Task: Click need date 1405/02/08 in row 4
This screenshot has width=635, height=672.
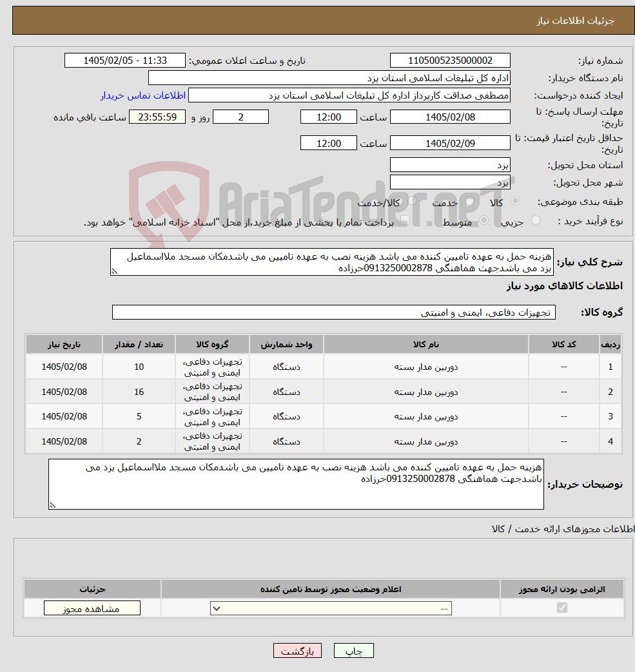Action: pos(64,441)
